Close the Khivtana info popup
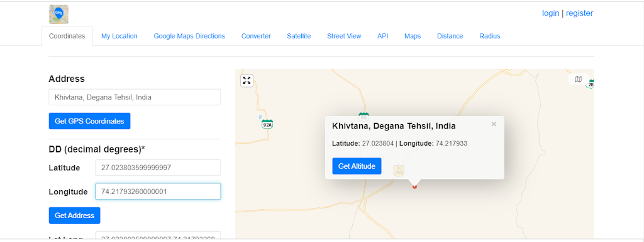Viewport: 644px width, 242px height. pyautogui.click(x=494, y=124)
